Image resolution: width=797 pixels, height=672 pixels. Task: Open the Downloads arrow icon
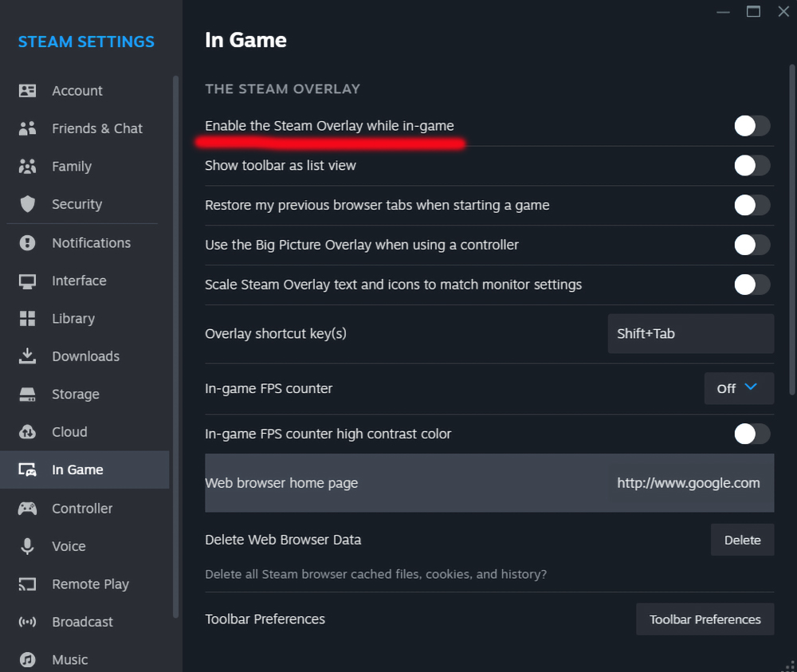click(x=28, y=356)
